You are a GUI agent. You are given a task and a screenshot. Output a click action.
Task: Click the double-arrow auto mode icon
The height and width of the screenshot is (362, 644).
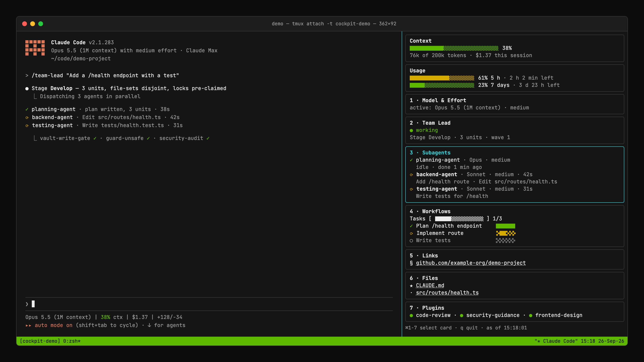[x=28, y=325]
